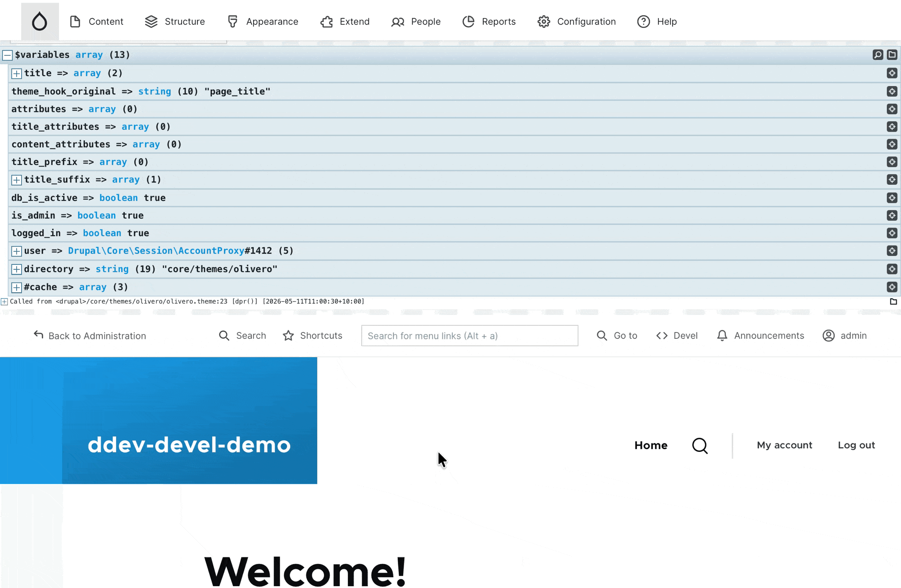Viewport: 901px width, 588px height.
Task: Click the theme_hook_original "page_title" row
Action: click(454, 91)
